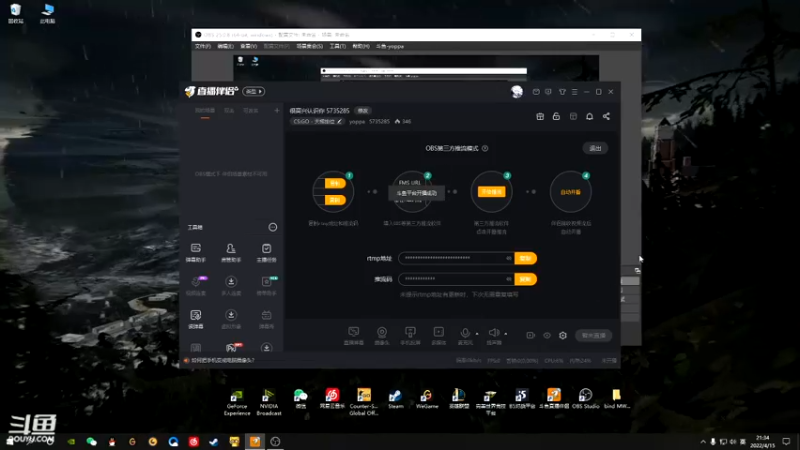Click the orange 开始推流 button in step 3
The width and height of the screenshot is (800, 450).
[x=491, y=192]
